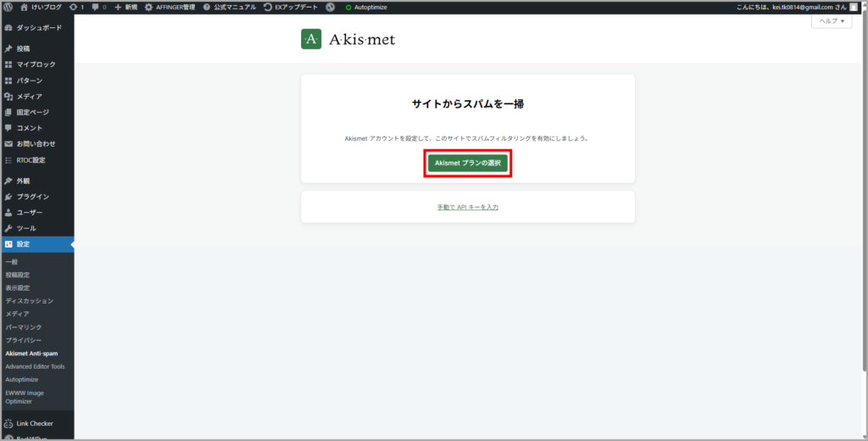This screenshot has height=441, width=868.
Task: Expand the ヘルプ dropdown tab
Action: [x=832, y=21]
